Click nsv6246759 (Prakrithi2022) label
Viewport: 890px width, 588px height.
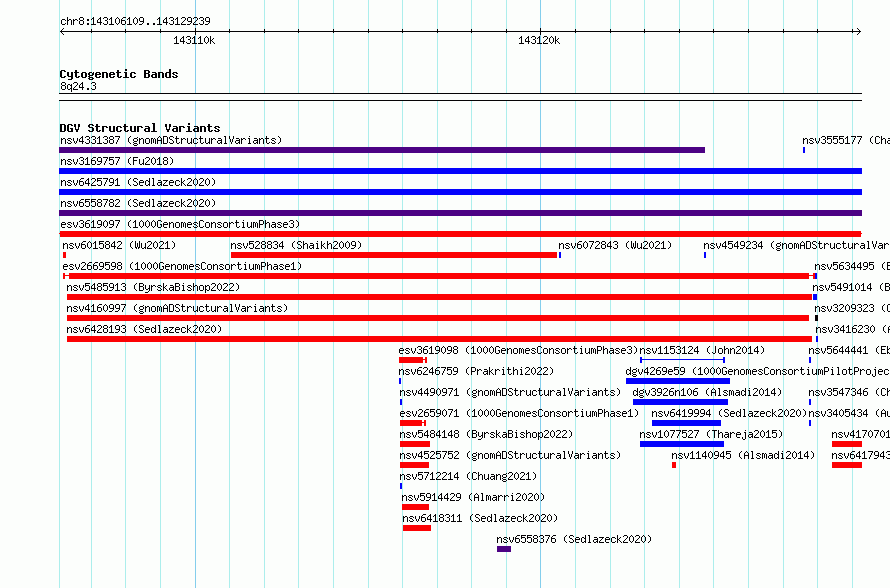(x=476, y=371)
